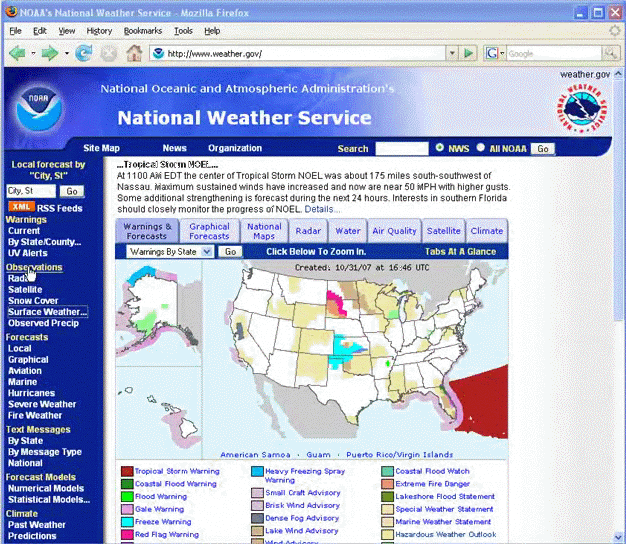Click the Red Flag Warning pink swatch
Image resolution: width=626 pixels, height=544 pixels.
point(127,534)
